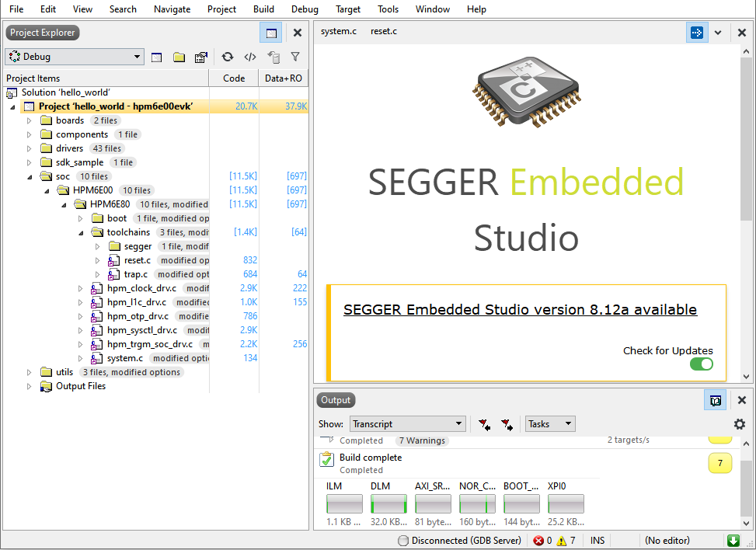Expand the segger folder
Image resolution: width=756 pixels, height=550 pixels.
(97, 247)
